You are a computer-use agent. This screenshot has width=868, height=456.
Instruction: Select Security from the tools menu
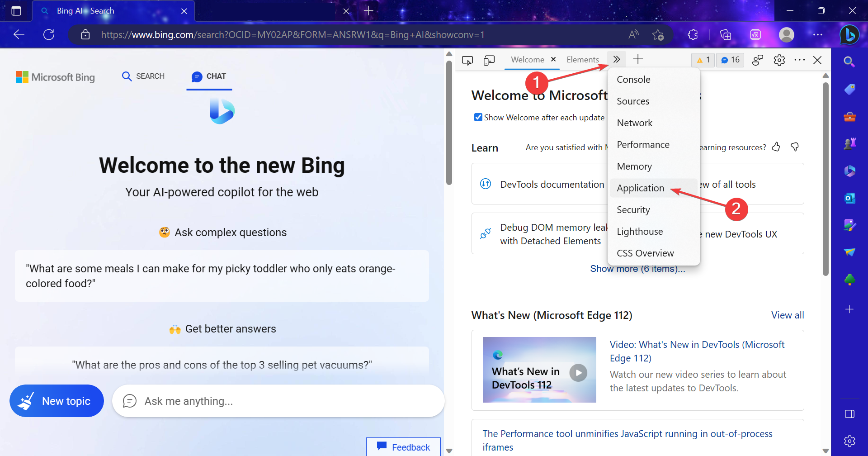pyautogui.click(x=654, y=210)
